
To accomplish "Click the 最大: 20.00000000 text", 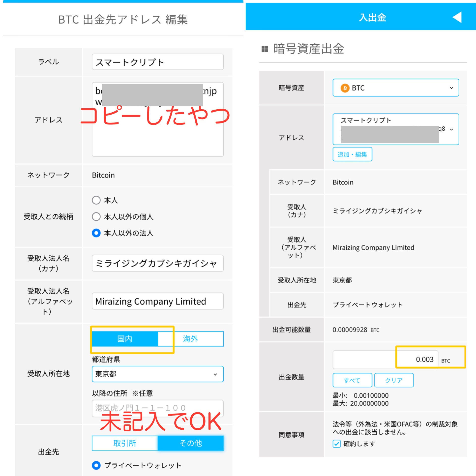I will [x=360, y=403].
